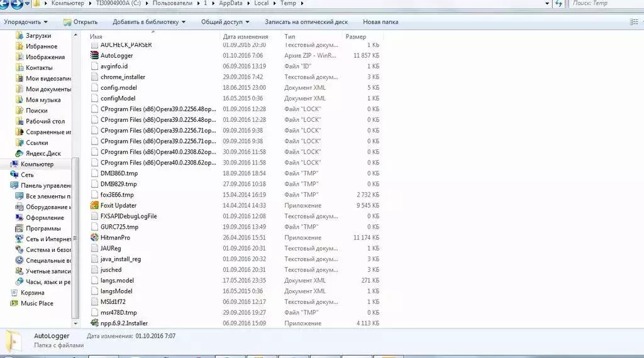Click sidebar scrollbar up arrow
Image resolution: width=644 pixels, height=358 pixels.
75,36
